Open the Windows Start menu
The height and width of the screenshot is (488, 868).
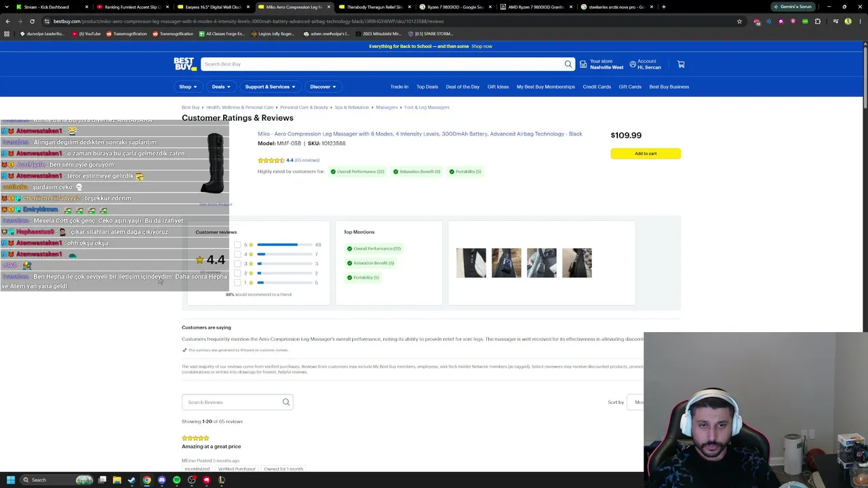[x=10, y=480]
